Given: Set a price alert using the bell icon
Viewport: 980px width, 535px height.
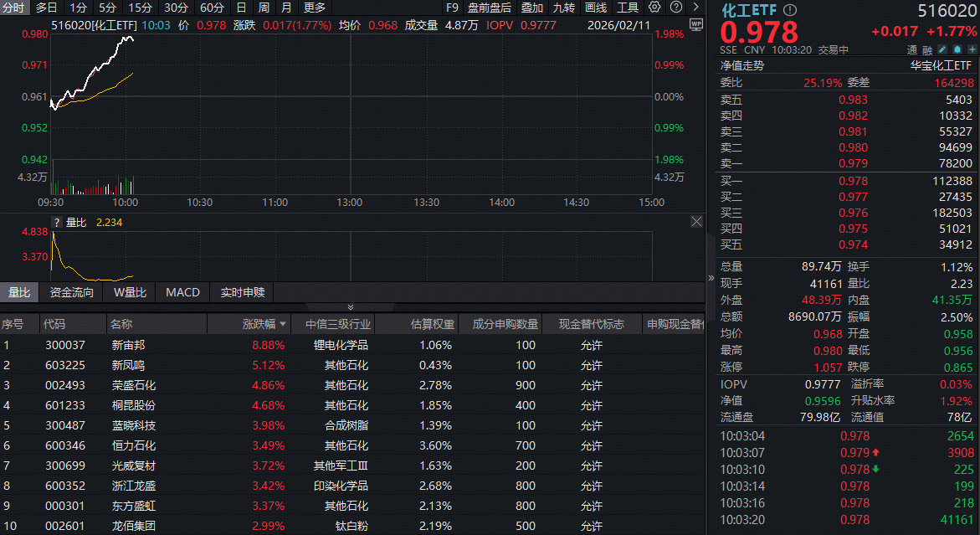Looking at the screenshot, I should pos(957,49).
